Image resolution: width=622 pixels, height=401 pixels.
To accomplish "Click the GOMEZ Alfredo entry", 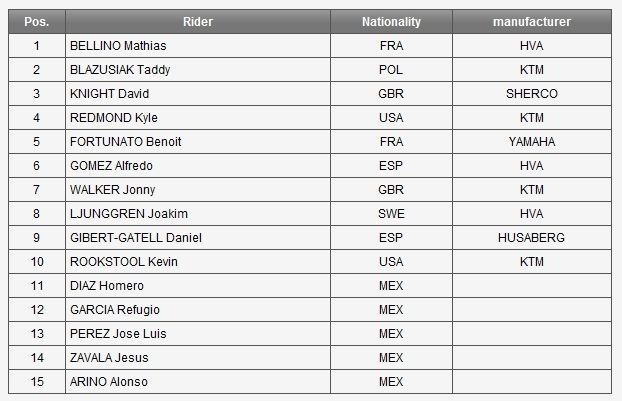I will click(x=114, y=166).
